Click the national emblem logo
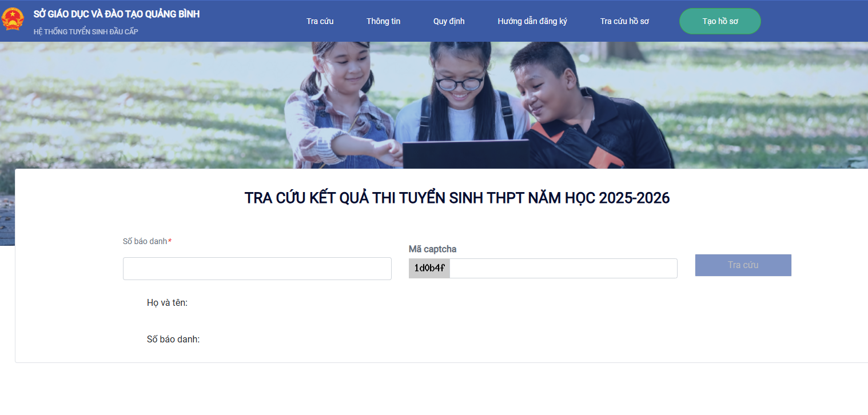The width and height of the screenshot is (868, 415). point(13,20)
